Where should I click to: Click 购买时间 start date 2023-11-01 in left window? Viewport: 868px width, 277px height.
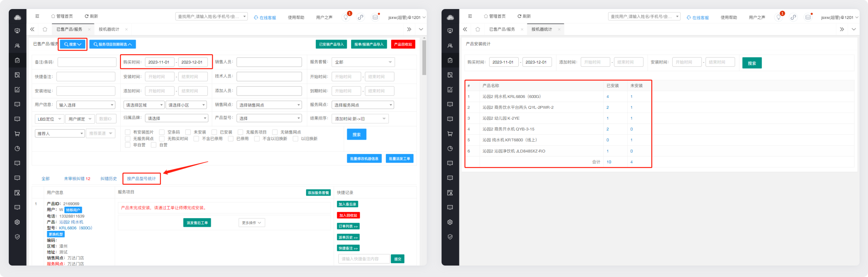click(x=160, y=62)
